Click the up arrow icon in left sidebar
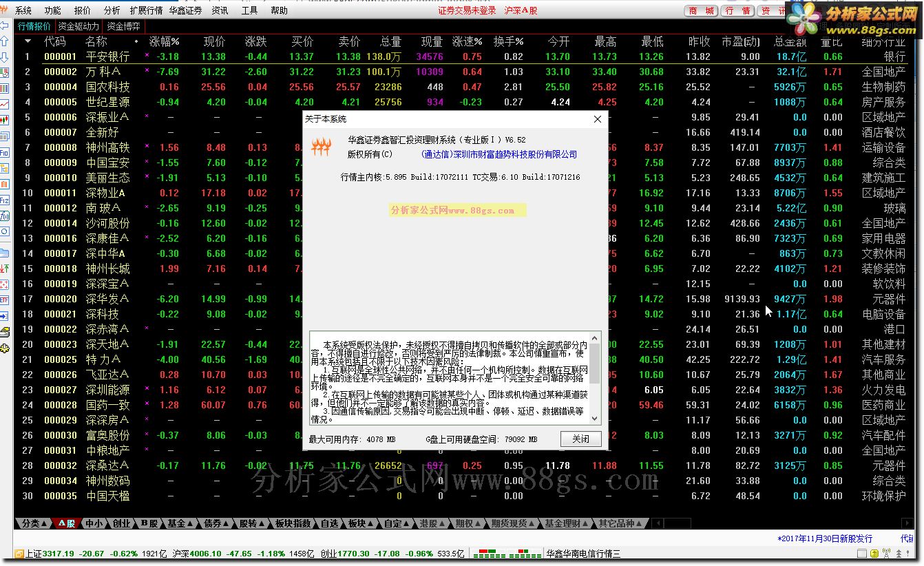The width and height of the screenshot is (924, 566). [x=5, y=42]
